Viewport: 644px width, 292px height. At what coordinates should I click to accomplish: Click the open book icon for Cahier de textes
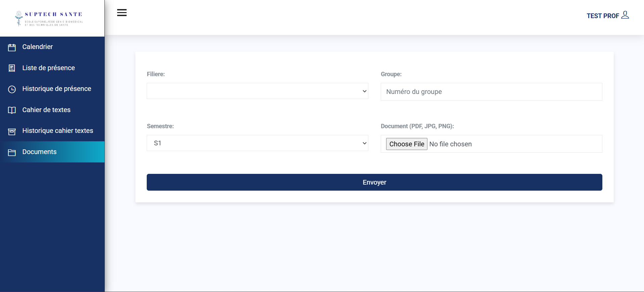coord(12,110)
